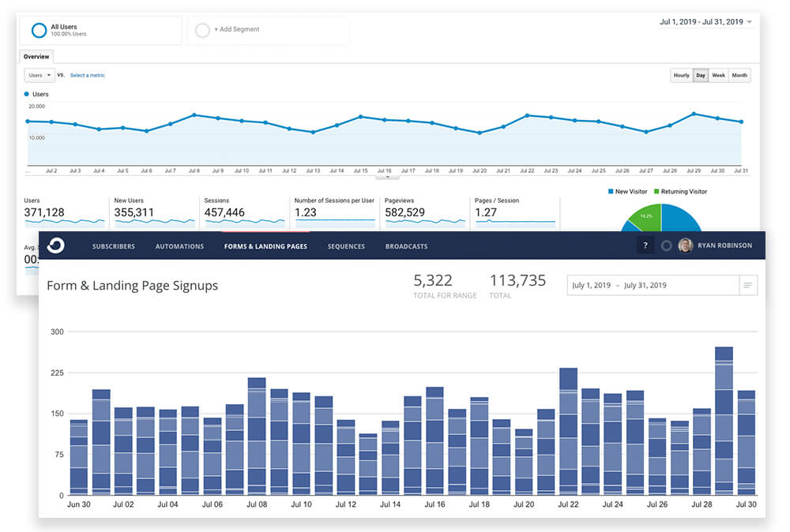Click the circle icon left of the avatar
The height and width of the screenshot is (532, 790).
(x=666, y=245)
